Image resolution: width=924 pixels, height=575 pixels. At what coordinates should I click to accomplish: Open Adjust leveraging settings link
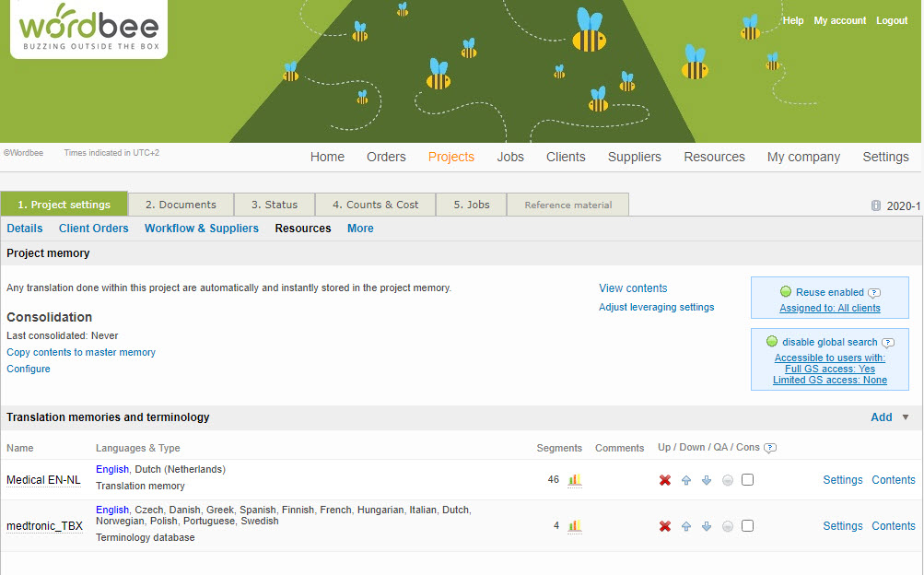coord(656,307)
